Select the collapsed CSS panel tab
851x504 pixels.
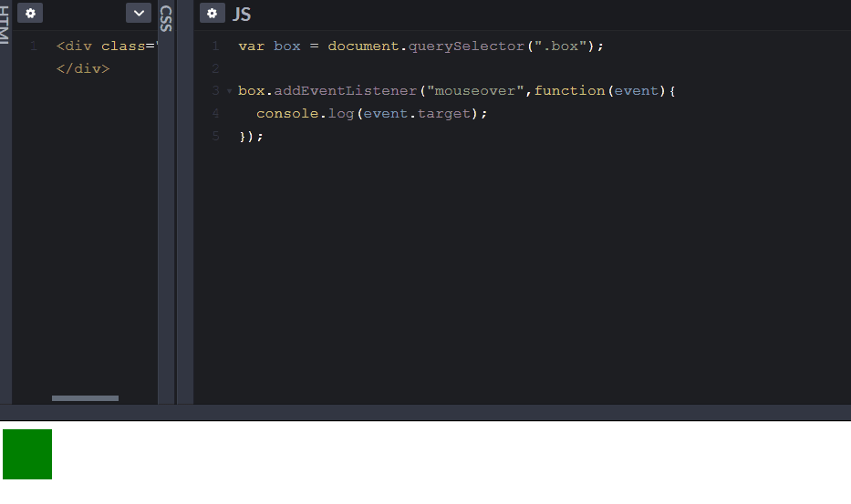(166, 18)
